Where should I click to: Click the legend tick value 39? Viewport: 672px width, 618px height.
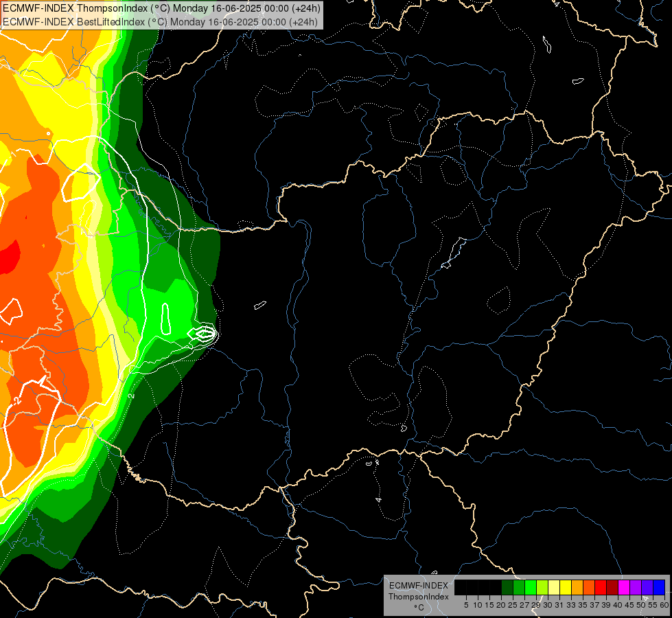click(x=606, y=605)
